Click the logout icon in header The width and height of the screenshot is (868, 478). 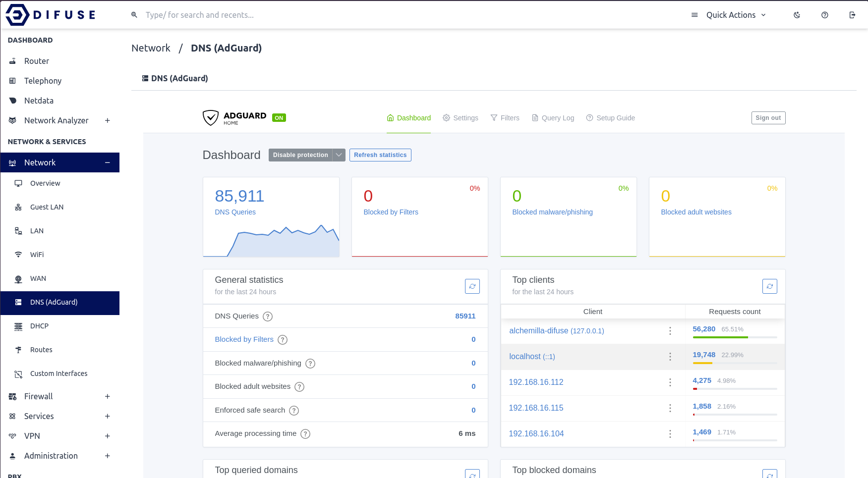(853, 15)
